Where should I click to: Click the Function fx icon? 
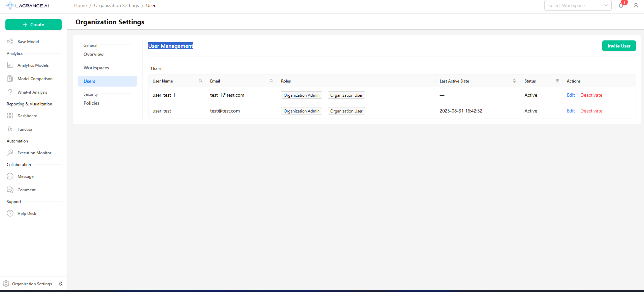click(10, 129)
